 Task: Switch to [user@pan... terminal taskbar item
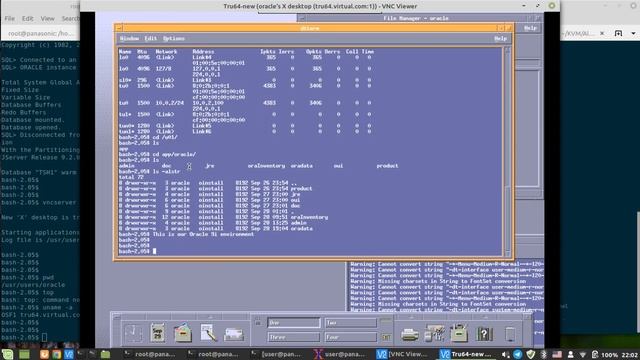coord(277,354)
